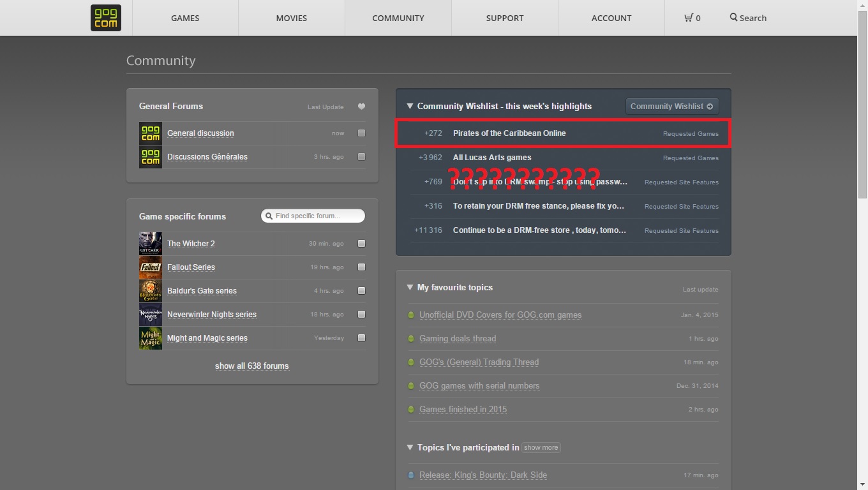This screenshot has height=490, width=868.
Task: Open Continue to be a DRM-free store entry
Action: (x=540, y=230)
